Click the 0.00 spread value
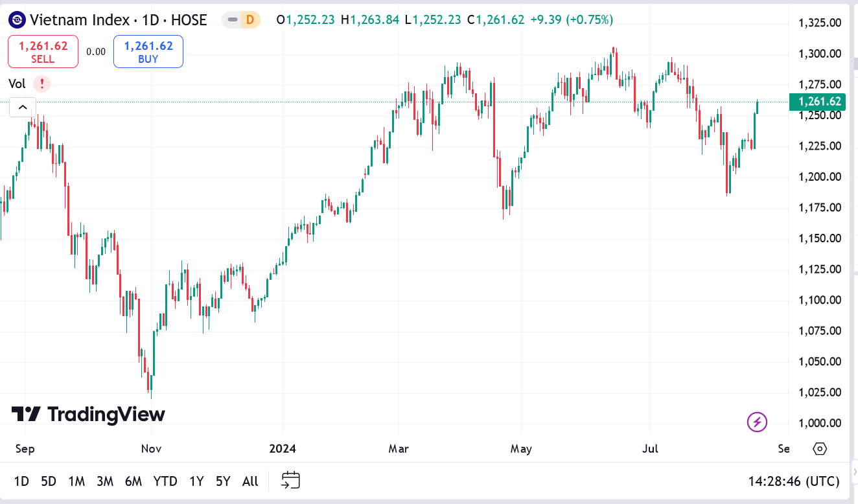858x504 pixels. click(x=96, y=52)
